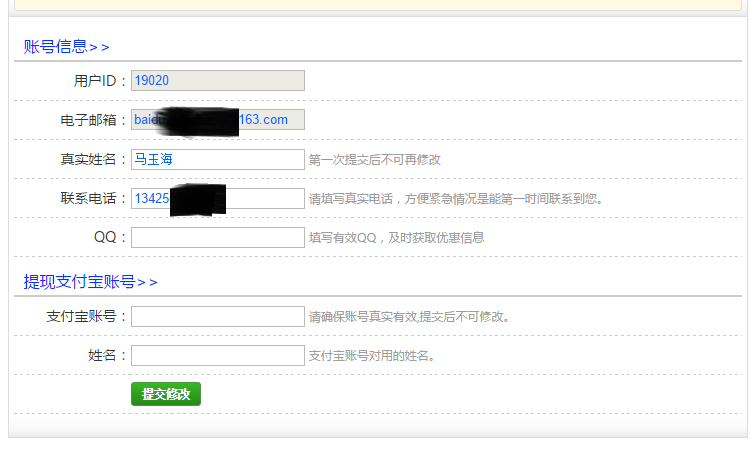This screenshot has width=750, height=467.
Task: Click the 真实姓名 field containing 马玉海
Action: [218, 159]
